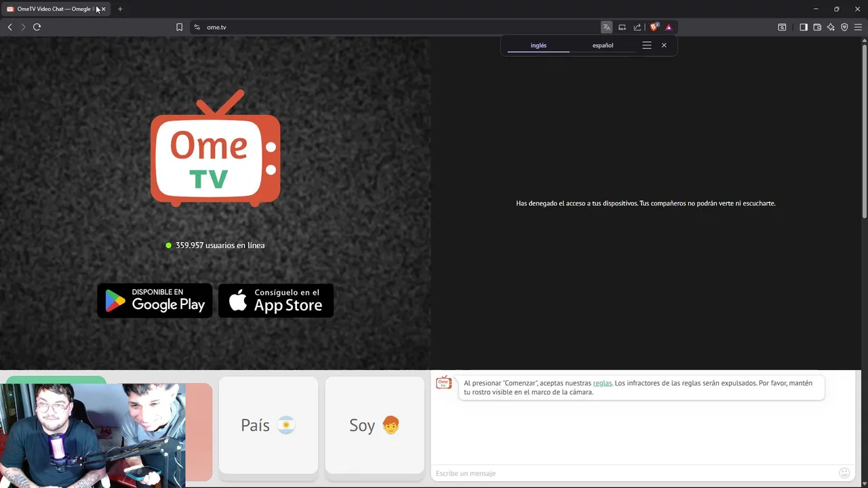The width and height of the screenshot is (868, 488).
Task: Close the OmeTV Video Chat tab
Action: tap(103, 9)
